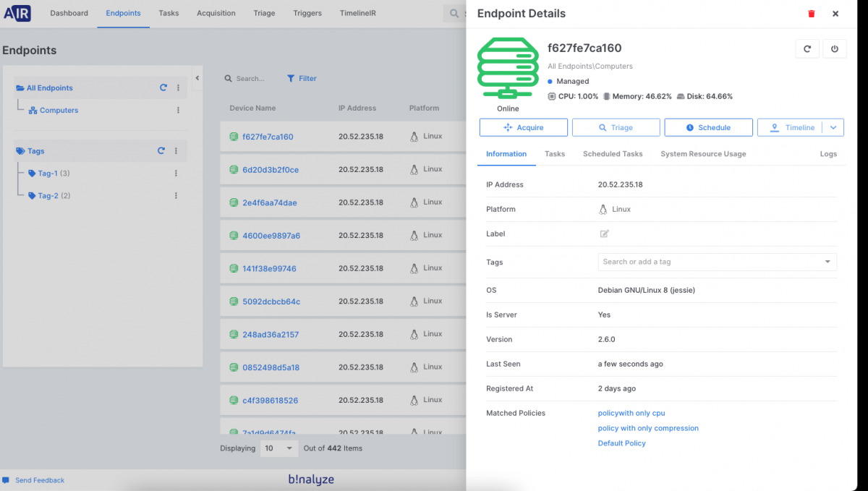Screen dimensions: 868x491
Task: Click the power icon button for endpoint
Action: coord(834,49)
